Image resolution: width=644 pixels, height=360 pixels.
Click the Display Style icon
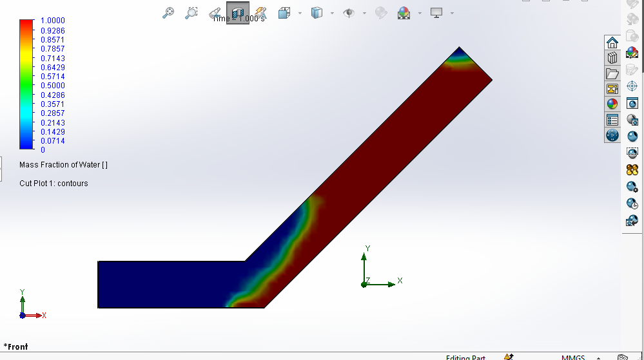pyautogui.click(x=317, y=13)
